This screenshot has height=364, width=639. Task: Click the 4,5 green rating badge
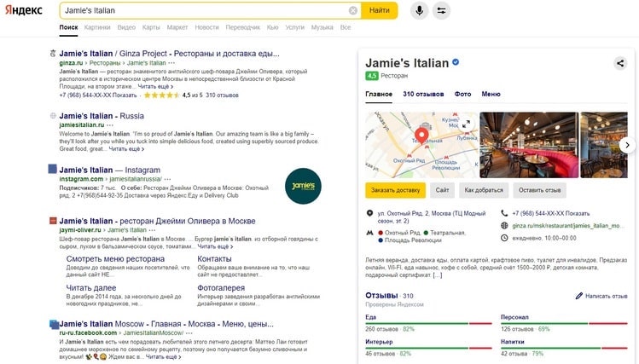point(372,76)
